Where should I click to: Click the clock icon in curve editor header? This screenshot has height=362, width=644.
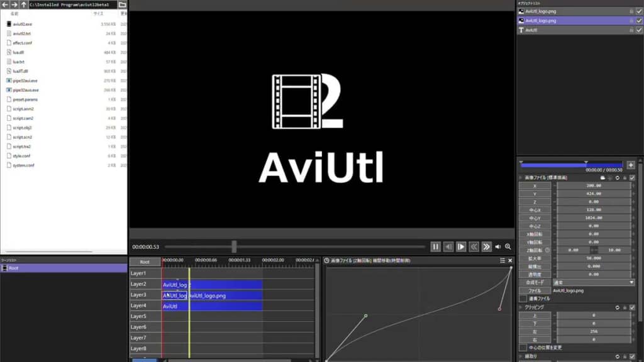[x=326, y=261]
